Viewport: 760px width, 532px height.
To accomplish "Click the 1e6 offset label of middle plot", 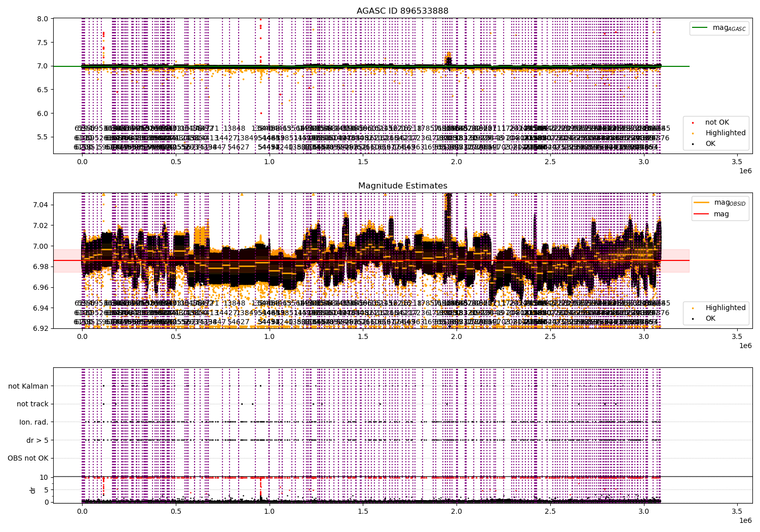I will click(745, 346).
